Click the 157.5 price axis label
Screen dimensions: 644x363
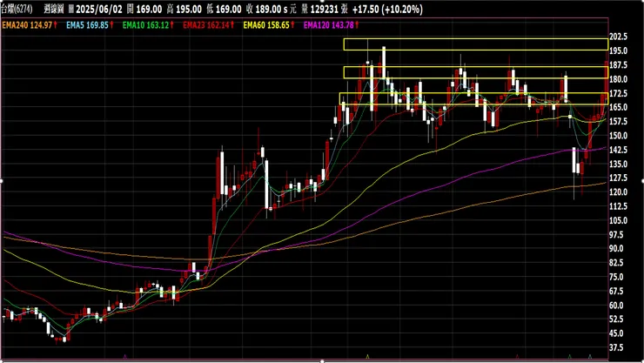[x=618, y=122]
